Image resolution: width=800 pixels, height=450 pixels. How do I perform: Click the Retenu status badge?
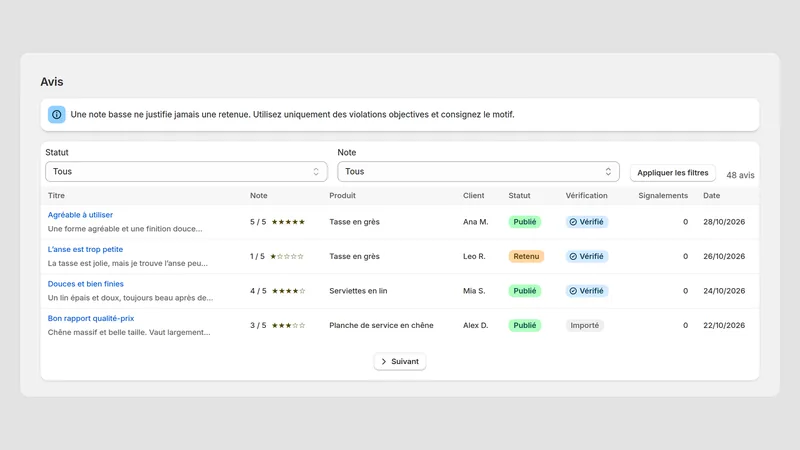[526, 256]
